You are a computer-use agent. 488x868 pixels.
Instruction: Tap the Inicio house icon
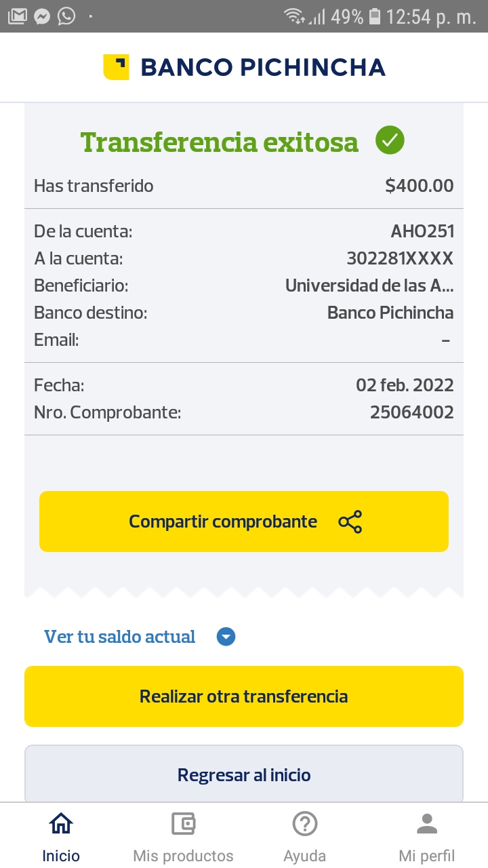(61, 824)
